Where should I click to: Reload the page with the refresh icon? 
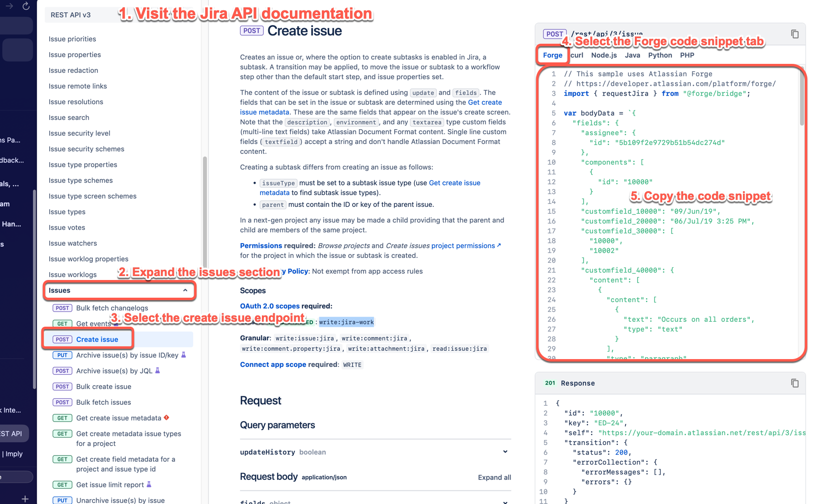(26, 6)
